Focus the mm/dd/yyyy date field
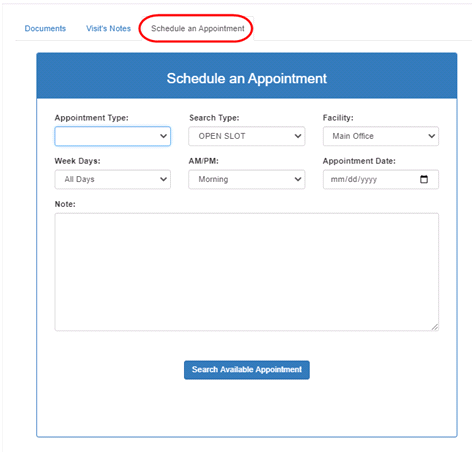Screen dimensions: 474x454 click(381, 179)
